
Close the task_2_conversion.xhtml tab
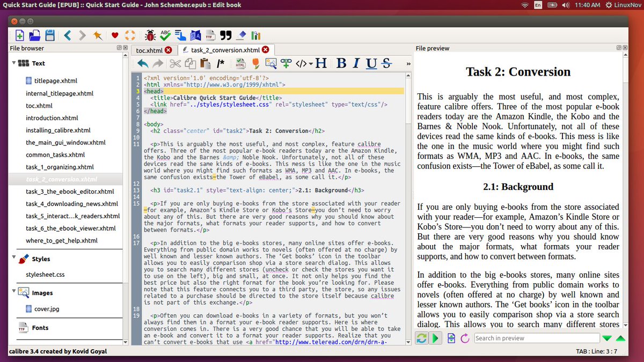point(266,50)
